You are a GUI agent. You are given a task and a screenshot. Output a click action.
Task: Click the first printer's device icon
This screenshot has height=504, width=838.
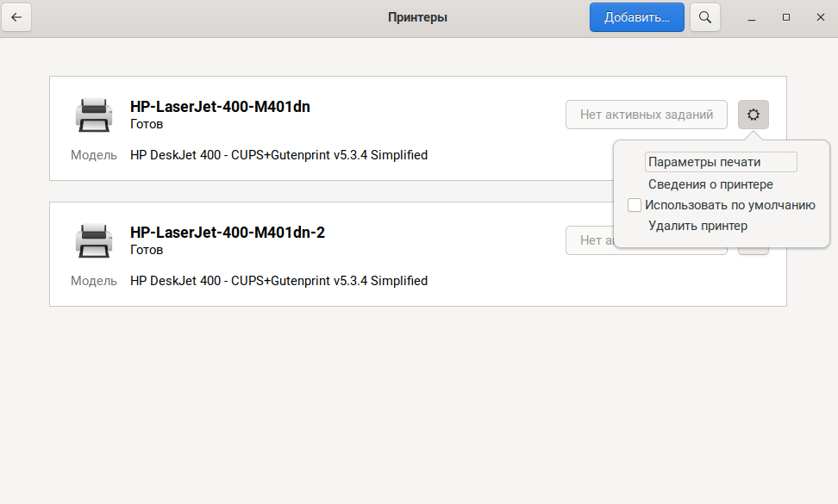tap(93, 115)
